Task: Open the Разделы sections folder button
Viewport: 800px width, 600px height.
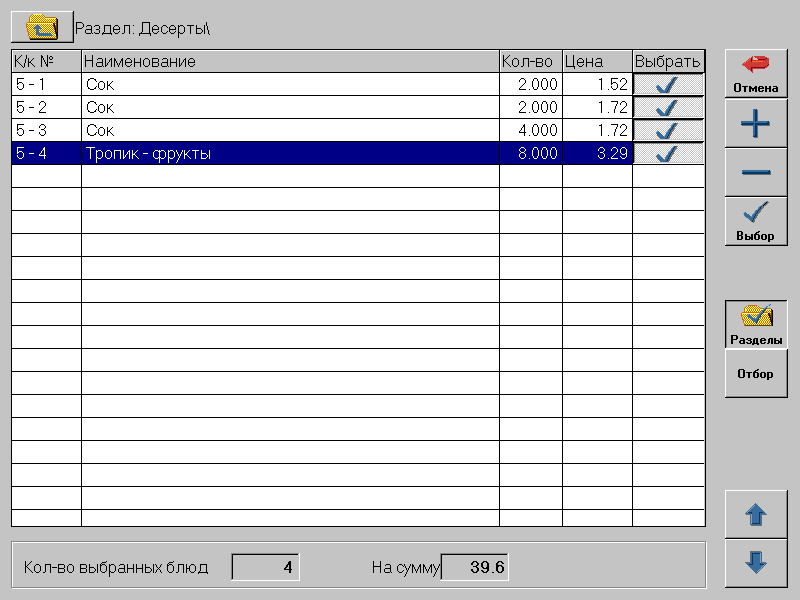Action: click(x=756, y=324)
